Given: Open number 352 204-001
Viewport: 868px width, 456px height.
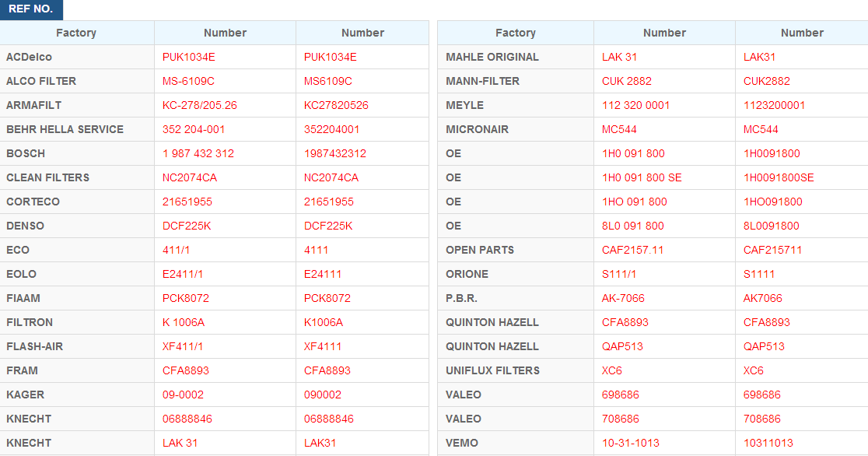Looking at the screenshot, I should (x=194, y=129).
